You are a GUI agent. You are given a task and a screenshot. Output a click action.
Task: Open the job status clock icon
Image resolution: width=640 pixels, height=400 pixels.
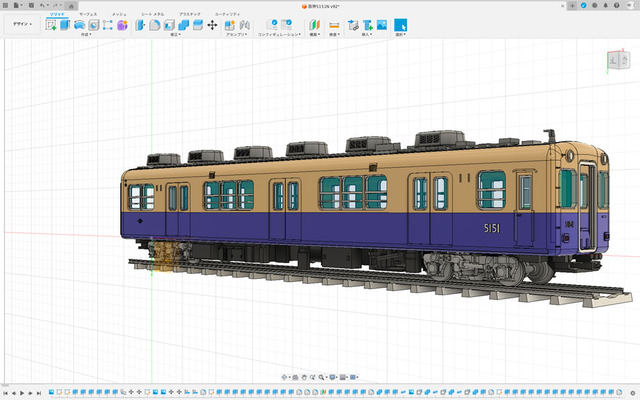pos(594,6)
